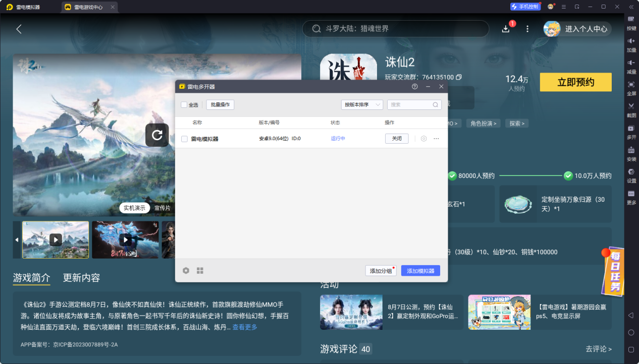Go back with the arrow in game center

click(x=19, y=29)
